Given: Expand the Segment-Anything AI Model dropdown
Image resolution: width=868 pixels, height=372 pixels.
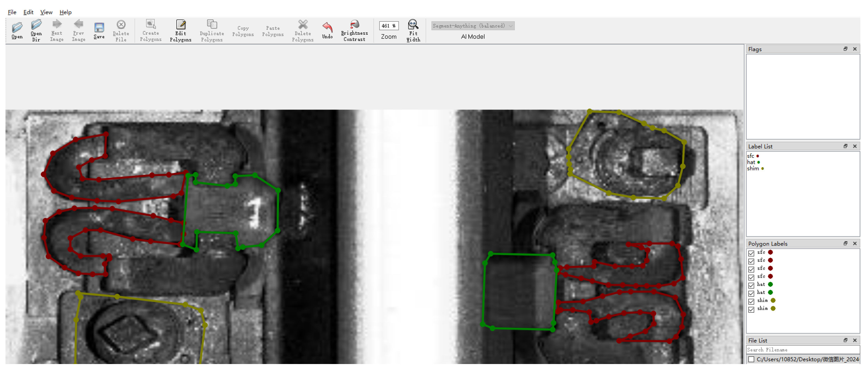Looking at the screenshot, I should (x=472, y=26).
